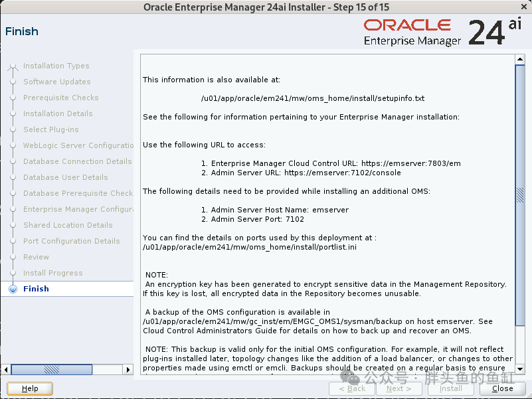Select the Enterprise Manager Configuration step

pyautogui.click(x=78, y=209)
